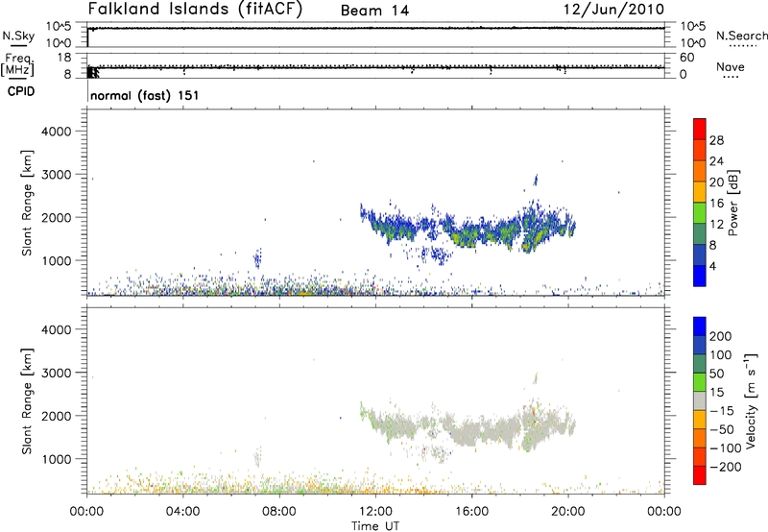Click the 'Slant Range [km]' label of the power panel
The image size is (768, 532).
click(x=27, y=203)
